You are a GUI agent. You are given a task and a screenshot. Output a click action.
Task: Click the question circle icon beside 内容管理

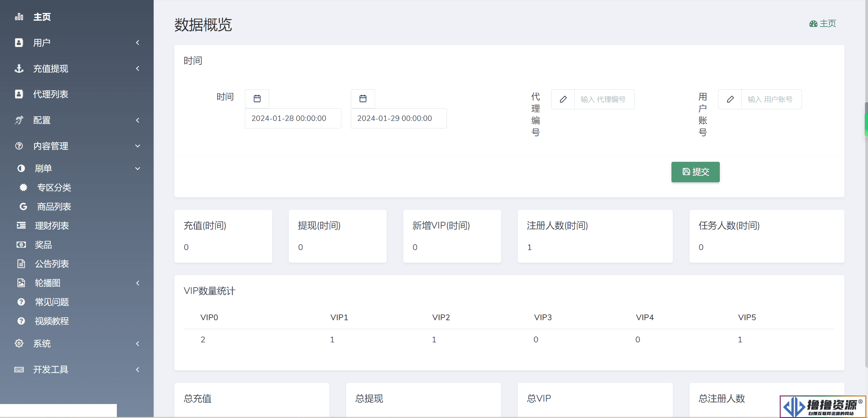19,146
